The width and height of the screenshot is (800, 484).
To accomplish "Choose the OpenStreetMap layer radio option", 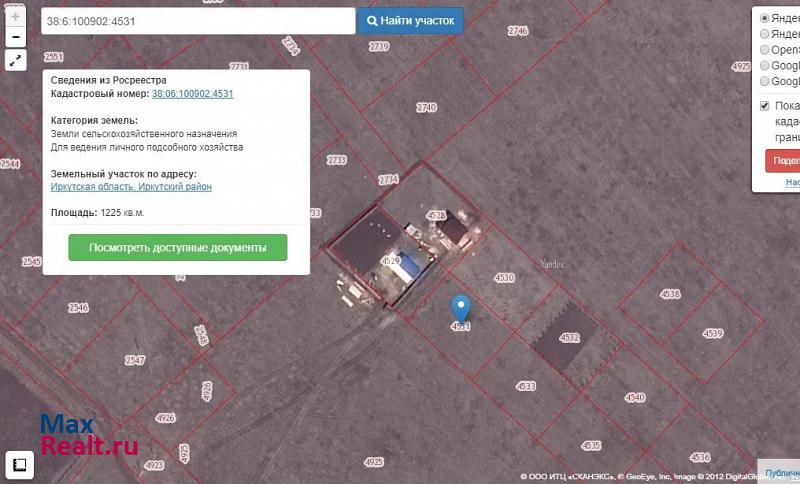I will [x=765, y=50].
